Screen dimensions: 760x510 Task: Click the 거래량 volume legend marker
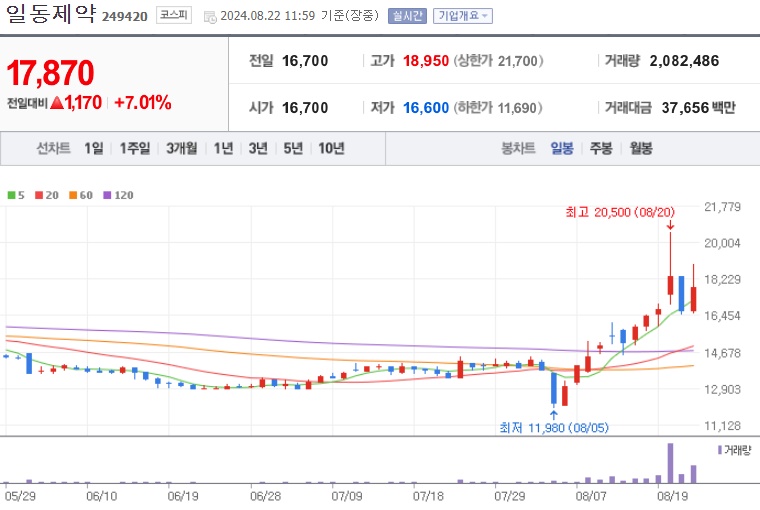(720, 450)
